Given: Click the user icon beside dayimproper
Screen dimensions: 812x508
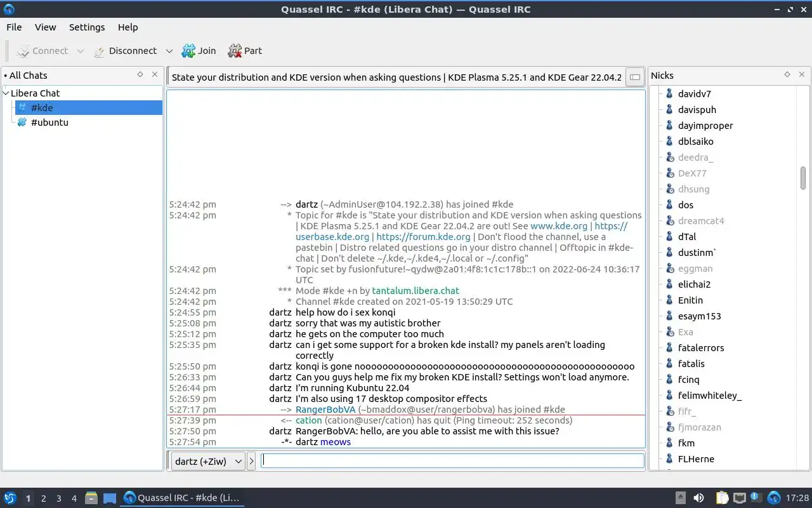Looking at the screenshot, I should point(669,126).
